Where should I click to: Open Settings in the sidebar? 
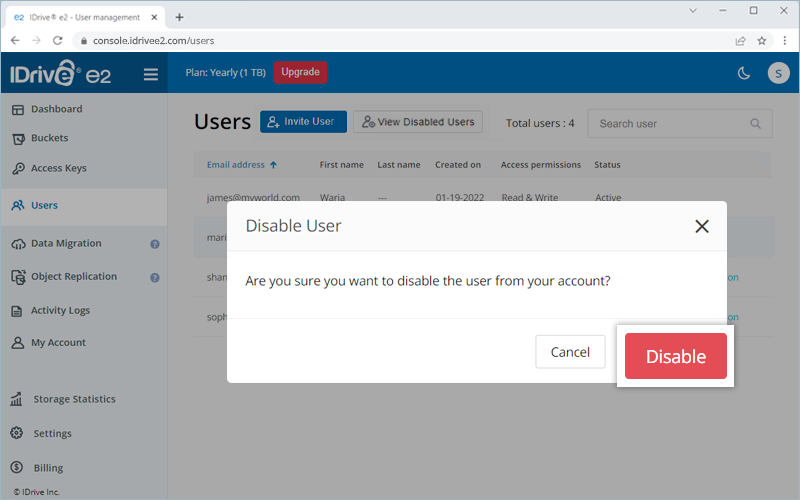(x=52, y=433)
